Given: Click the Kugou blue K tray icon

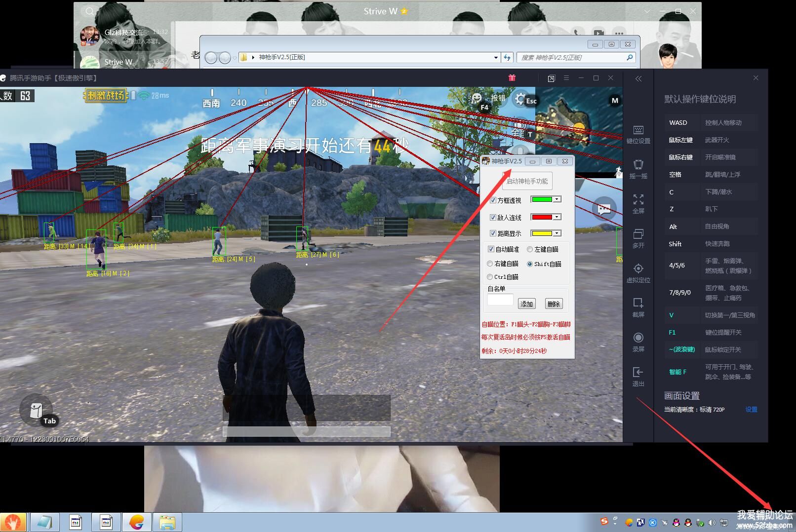Looking at the screenshot, I should point(652,523).
